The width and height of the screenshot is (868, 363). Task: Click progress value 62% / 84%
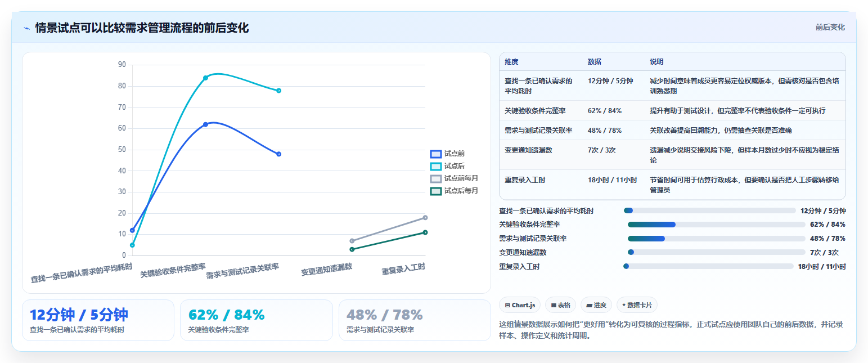point(827,225)
